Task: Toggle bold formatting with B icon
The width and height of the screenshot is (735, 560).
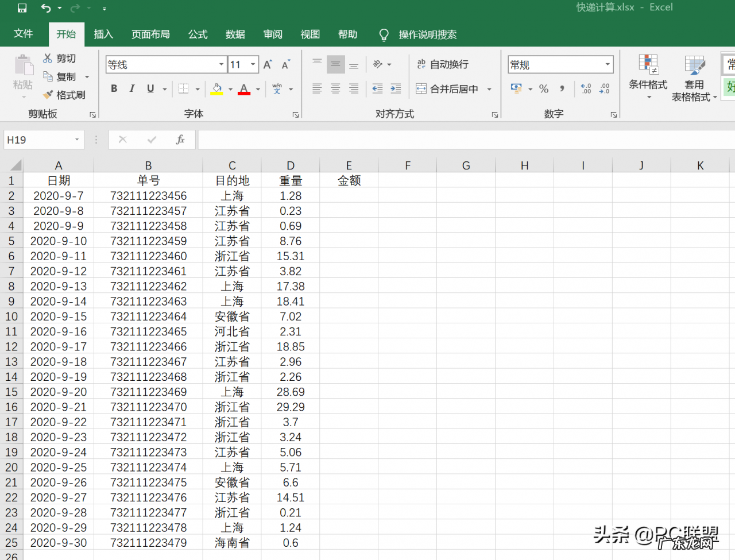Action: [x=114, y=88]
